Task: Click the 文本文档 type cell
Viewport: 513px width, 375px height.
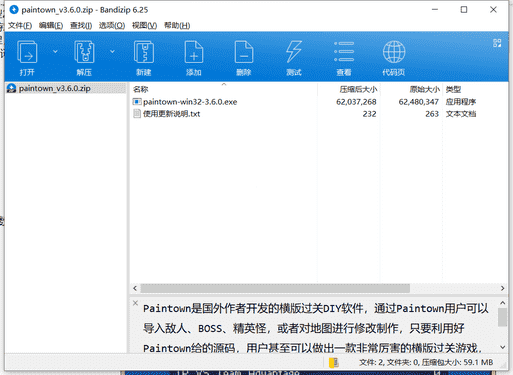Action: click(x=461, y=114)
